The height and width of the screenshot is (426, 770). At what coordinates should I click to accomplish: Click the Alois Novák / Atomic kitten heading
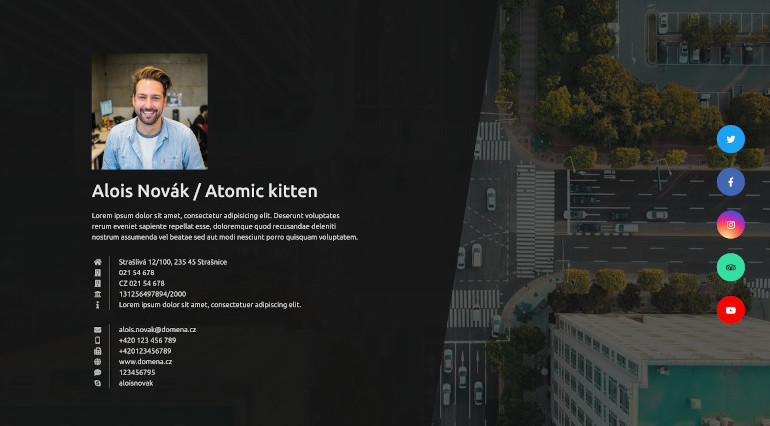pos(204,191)
